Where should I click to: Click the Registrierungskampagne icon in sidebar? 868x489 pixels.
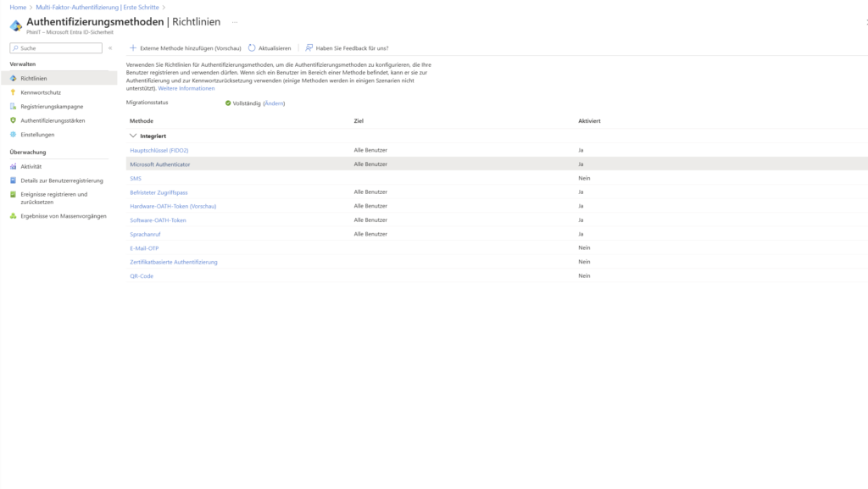pyautogui.click(x=13, y=107)
